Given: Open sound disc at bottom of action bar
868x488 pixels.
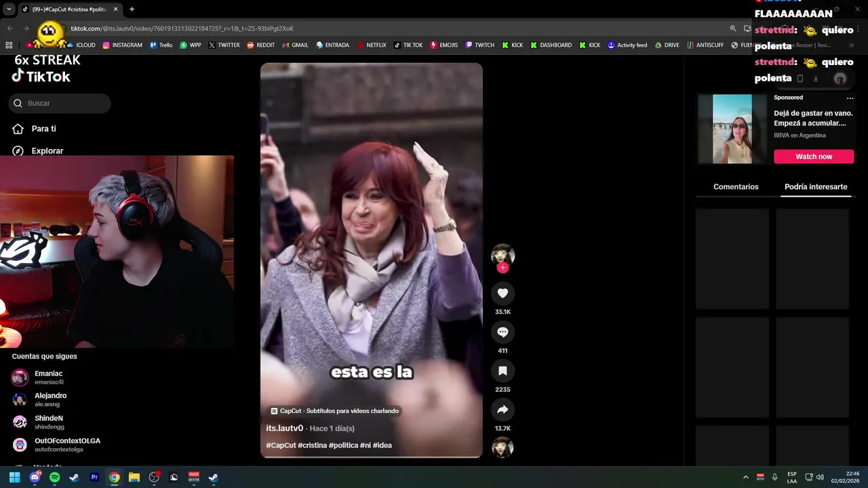Looking at the screenshot, I should [502, 447].
